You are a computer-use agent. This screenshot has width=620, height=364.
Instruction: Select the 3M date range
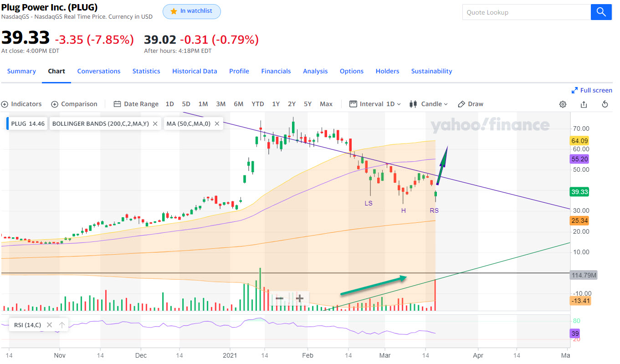[221, 104]
